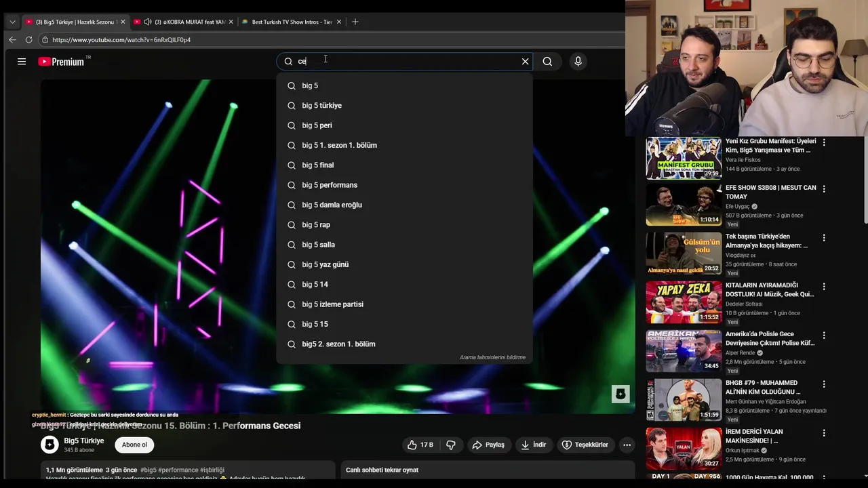Open 'Tek başına Türkiye'den Almanya'ya' title link
Screen dimensions: 868x488
click(x=768, y=241)
